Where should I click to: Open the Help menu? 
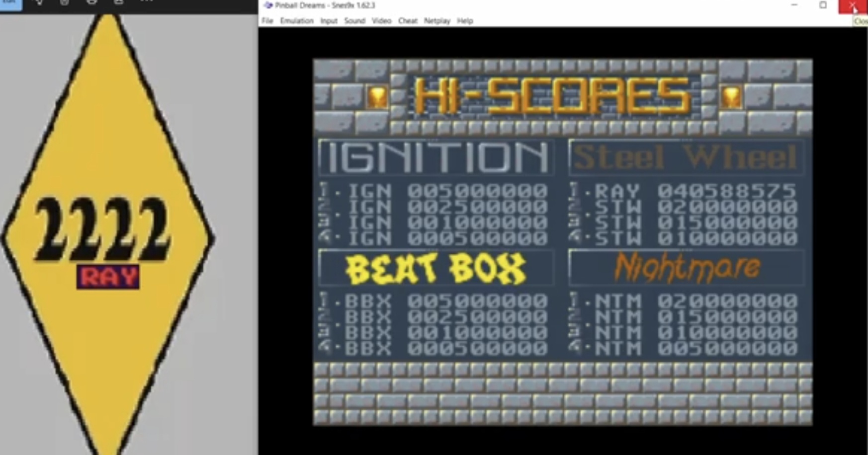(x=465, y=21)
